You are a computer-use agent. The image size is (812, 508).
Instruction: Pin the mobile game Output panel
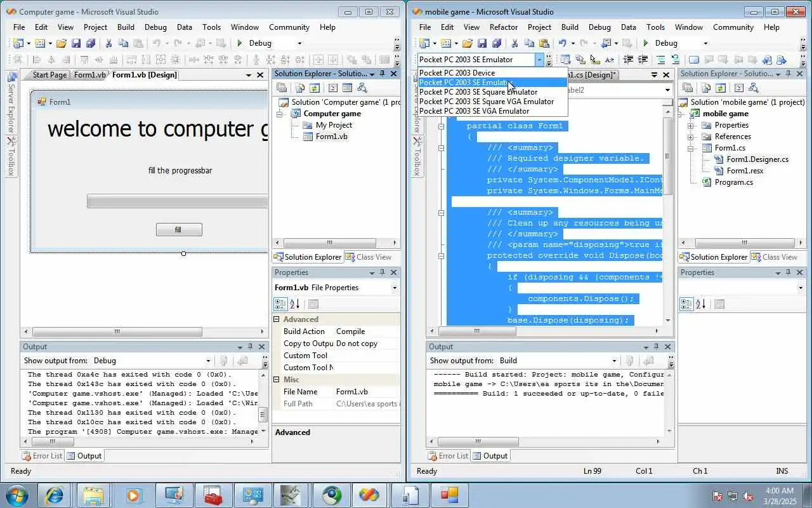(x=656, y=347)
